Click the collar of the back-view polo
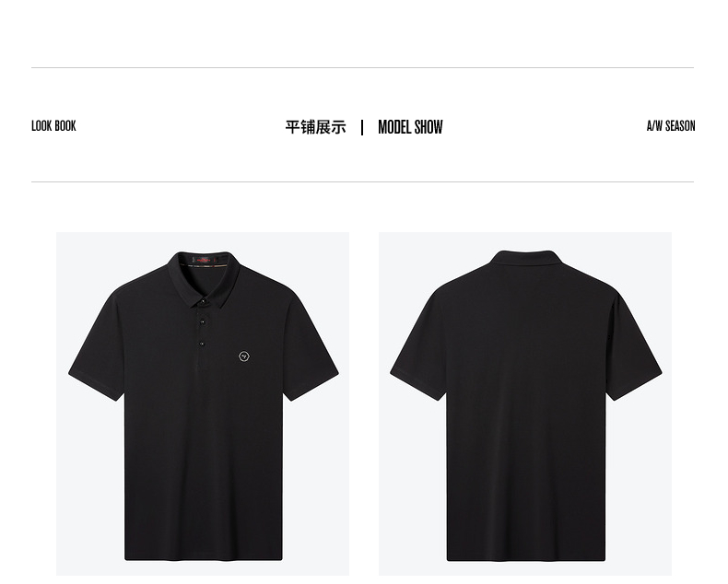728x584 pixels. (x=526, y=257)
